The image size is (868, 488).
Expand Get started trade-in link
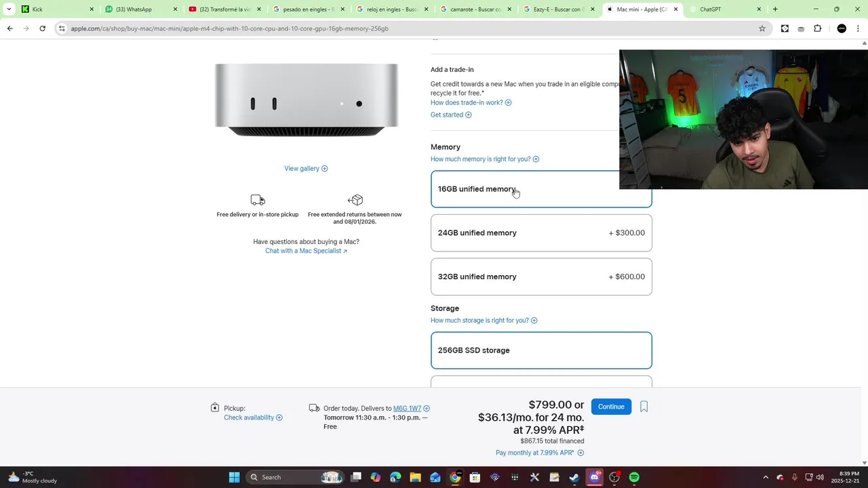tap(451, 115)
